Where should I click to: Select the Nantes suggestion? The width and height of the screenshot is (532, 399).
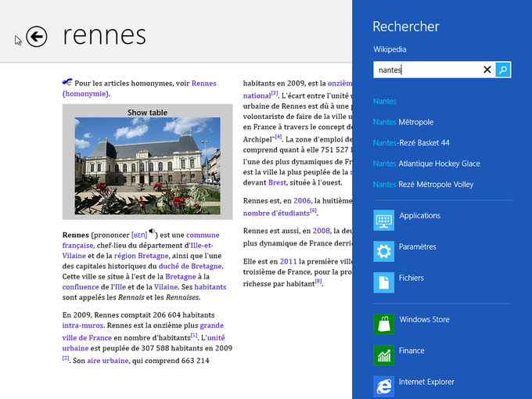(384, 101)
